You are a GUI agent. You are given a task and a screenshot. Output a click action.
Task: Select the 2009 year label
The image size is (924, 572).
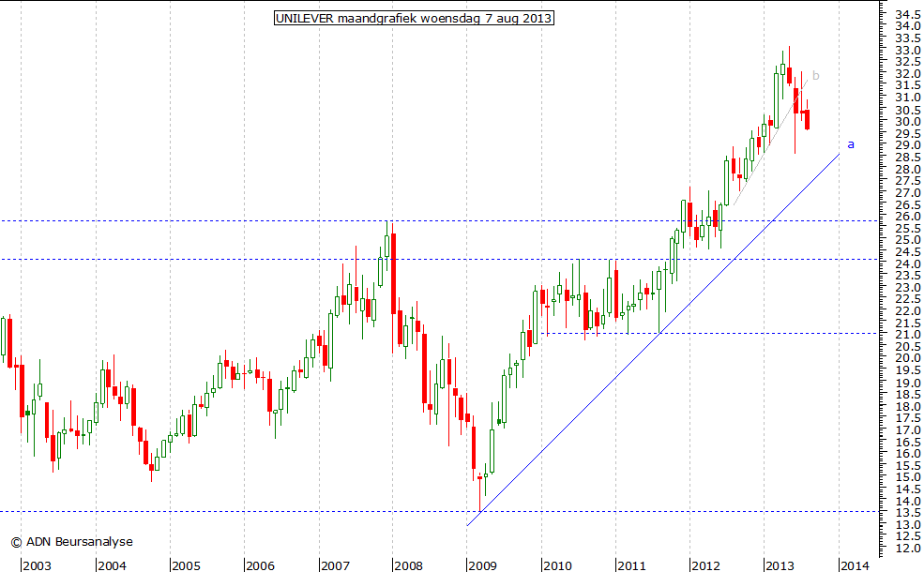pyautogui.click(x=483, y=565)
